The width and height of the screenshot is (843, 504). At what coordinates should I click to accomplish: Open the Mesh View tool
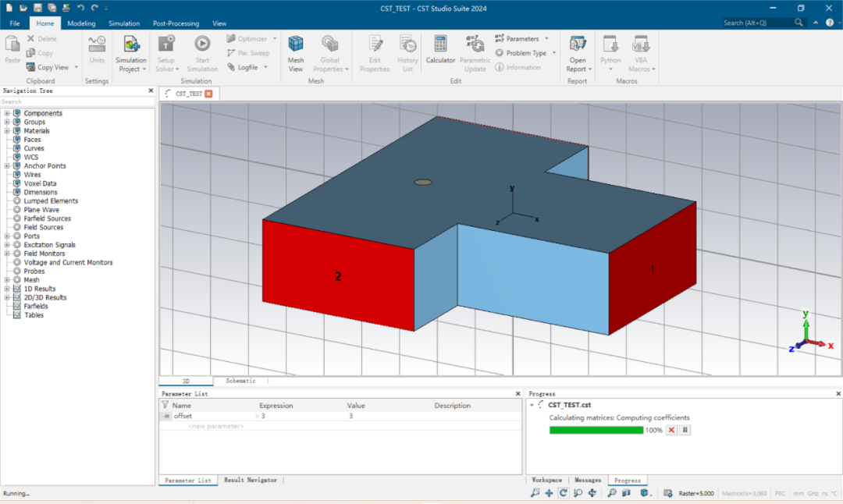(295, 53)
